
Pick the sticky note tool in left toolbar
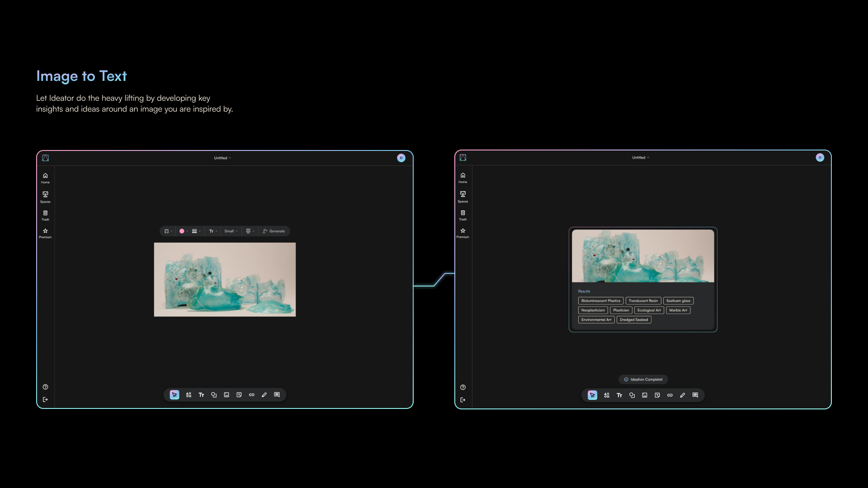tap(239, 395)
